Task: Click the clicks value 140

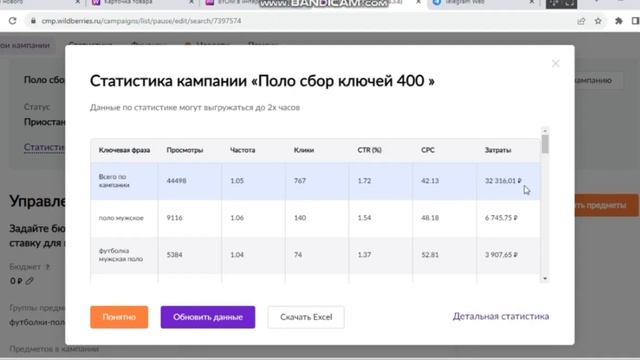Action: click(x=300, y=218)
